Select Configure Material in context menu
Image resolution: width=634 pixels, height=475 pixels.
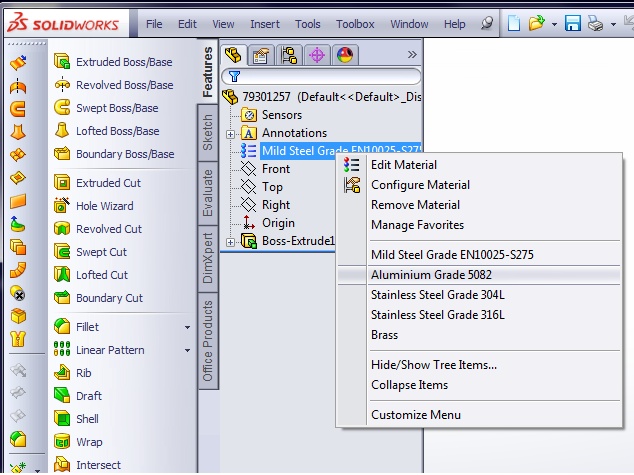click(480, 185)
